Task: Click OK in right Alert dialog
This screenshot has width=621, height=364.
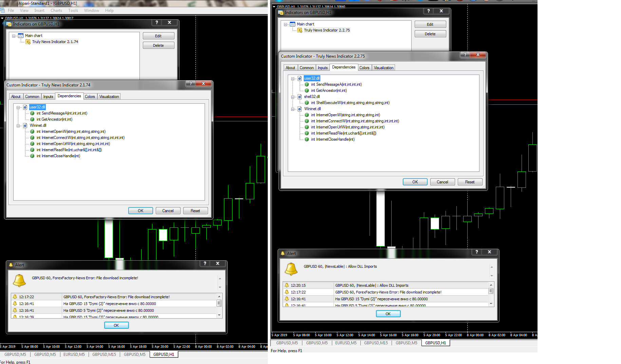Action: tap(388, 314)
